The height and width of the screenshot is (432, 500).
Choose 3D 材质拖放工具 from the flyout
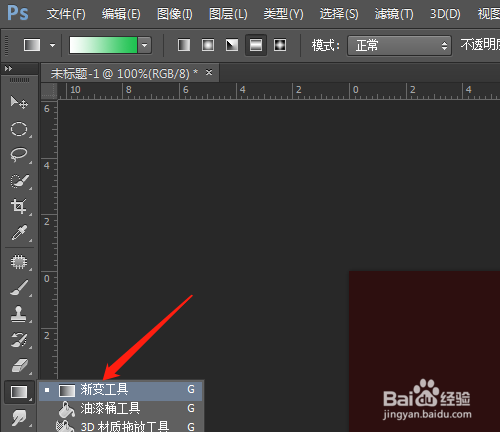121,426
